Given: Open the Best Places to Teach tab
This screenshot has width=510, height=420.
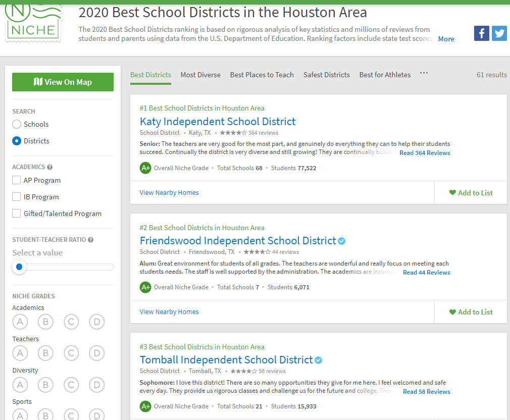Looking at the screenshot, I should click(262, 75).
